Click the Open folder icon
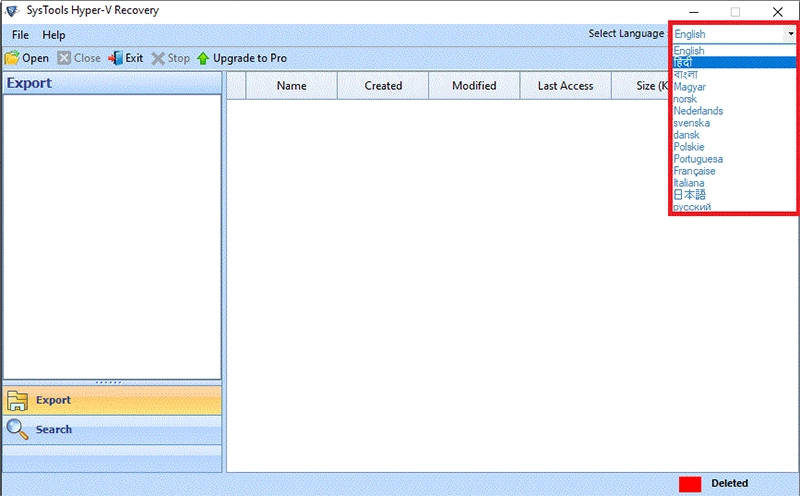 [12, 58]
